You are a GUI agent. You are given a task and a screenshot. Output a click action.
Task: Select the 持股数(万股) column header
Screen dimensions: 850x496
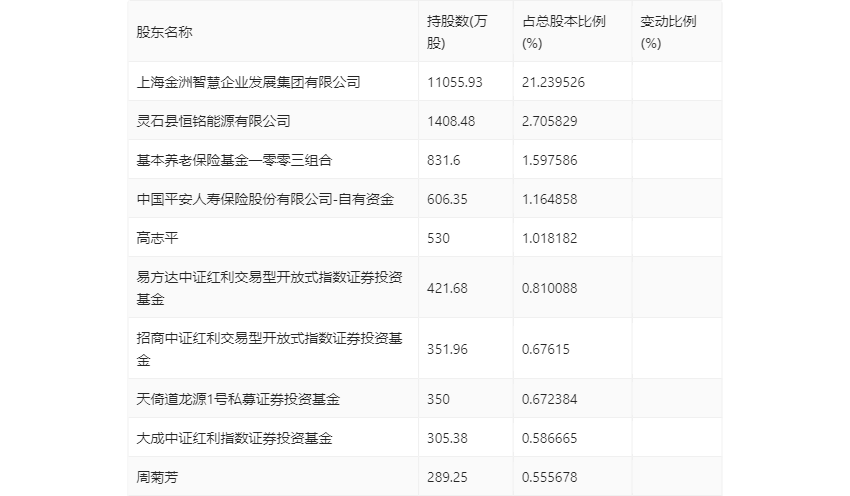point(457,32)
